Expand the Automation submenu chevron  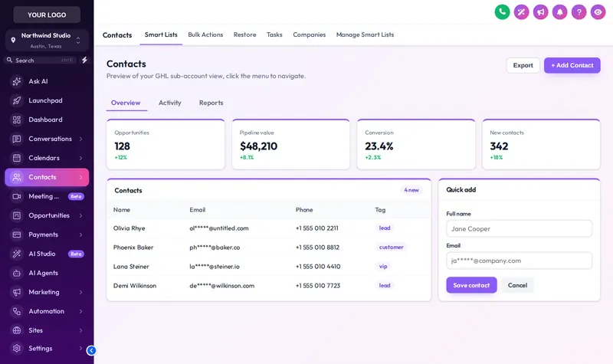pos(81,311)
